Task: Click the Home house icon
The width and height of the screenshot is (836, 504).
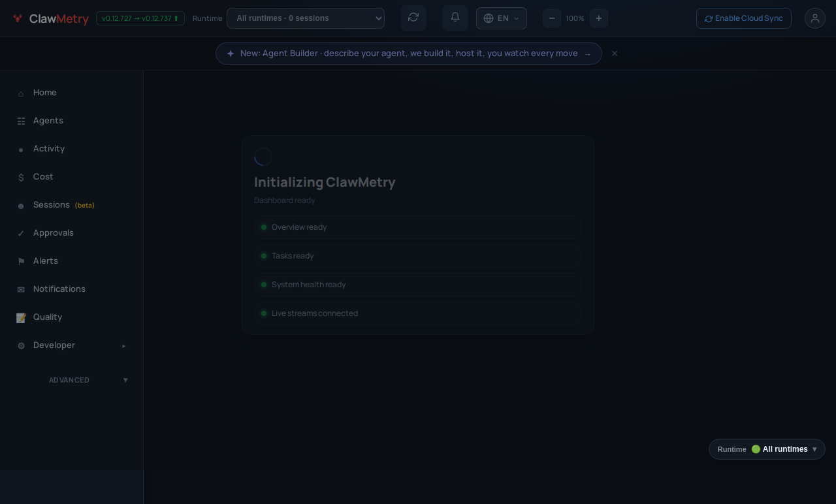Action: click(21, 93)
